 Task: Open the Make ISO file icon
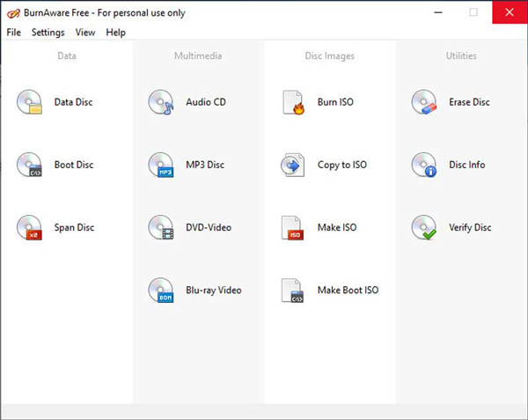(293, 228)
